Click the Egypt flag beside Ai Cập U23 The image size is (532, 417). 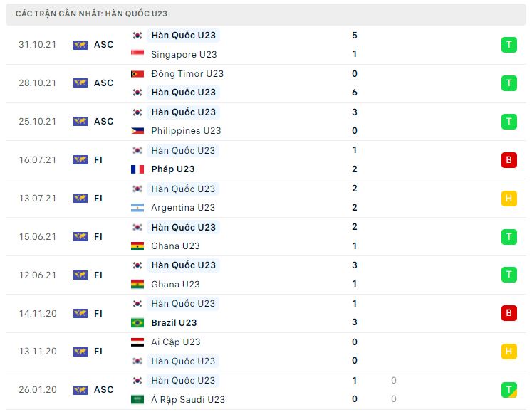[137, 342]
